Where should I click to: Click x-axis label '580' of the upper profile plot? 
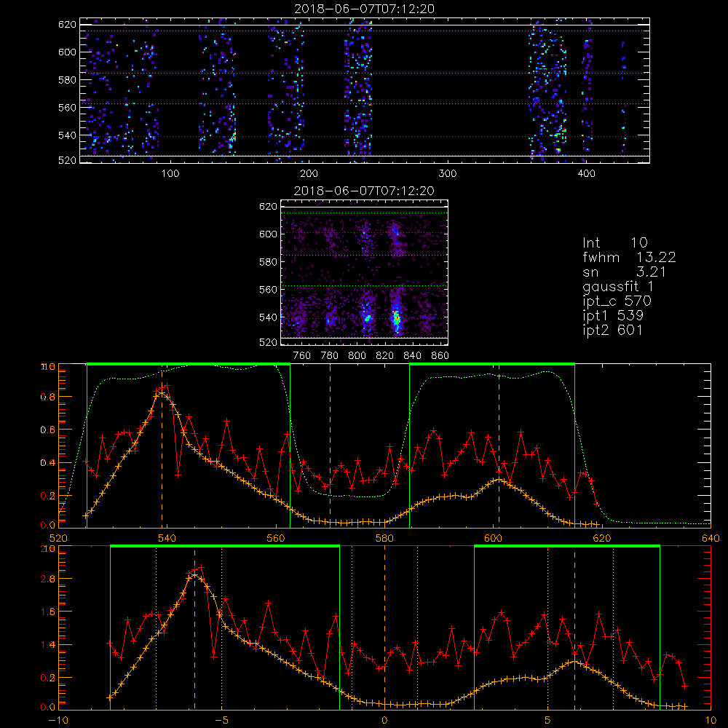click(x=384, y=539)
